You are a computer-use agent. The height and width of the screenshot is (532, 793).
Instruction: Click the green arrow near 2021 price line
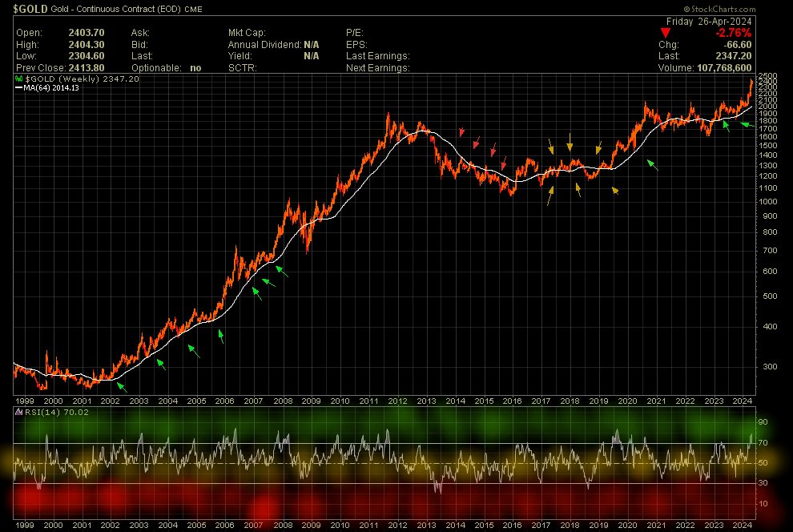pyautogui.click(x=652, y=164)
